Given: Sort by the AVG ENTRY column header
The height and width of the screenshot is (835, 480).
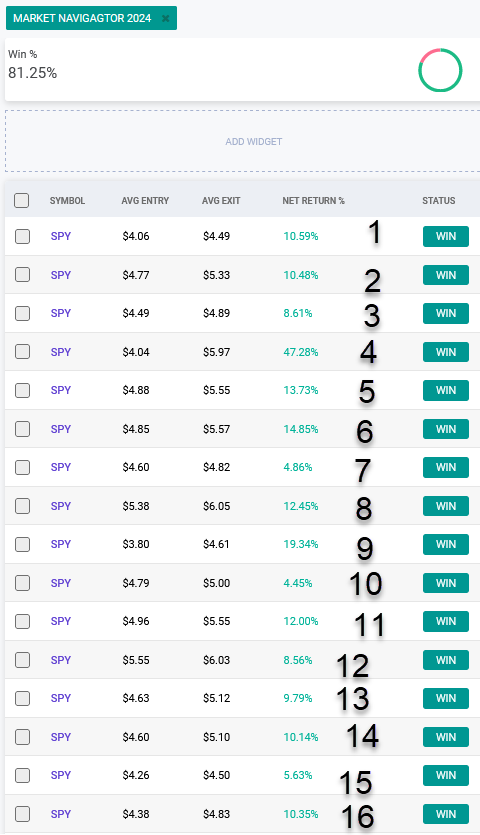Looking at the screenshot, I should pos(145,201).
